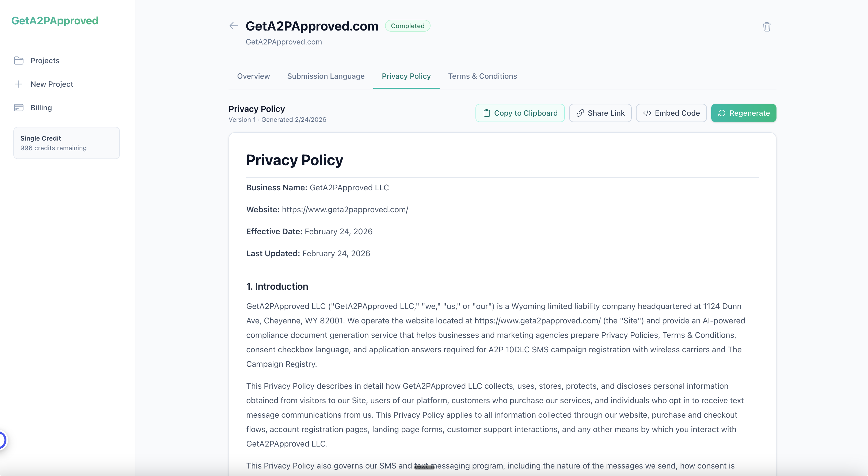
Task: Switch to the Terms & Conditions tab
Action: [x=482, y=76]
